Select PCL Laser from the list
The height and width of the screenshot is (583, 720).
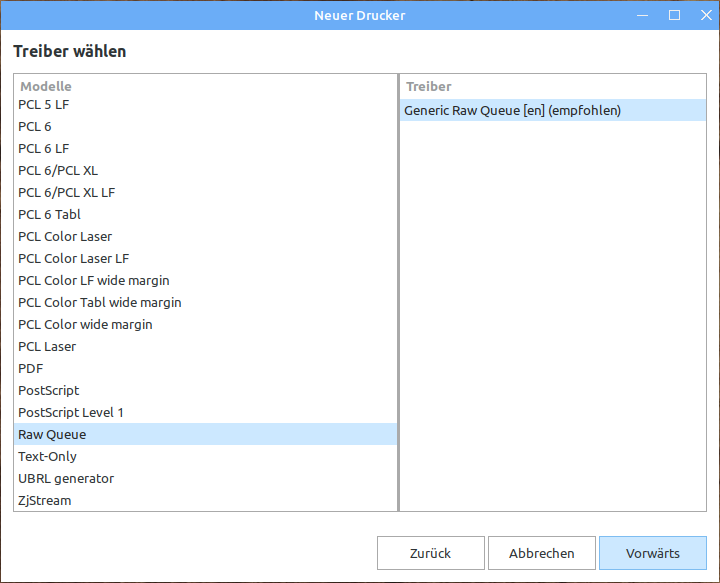47,346
